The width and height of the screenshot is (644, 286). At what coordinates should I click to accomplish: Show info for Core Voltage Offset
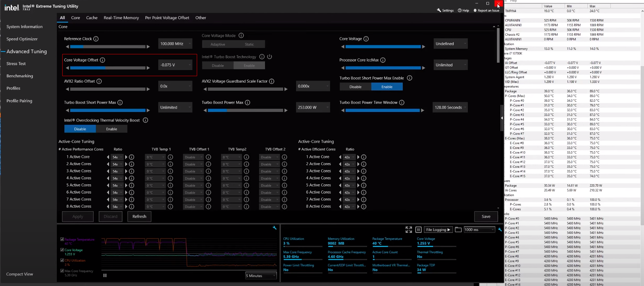(x=102, y=60)
